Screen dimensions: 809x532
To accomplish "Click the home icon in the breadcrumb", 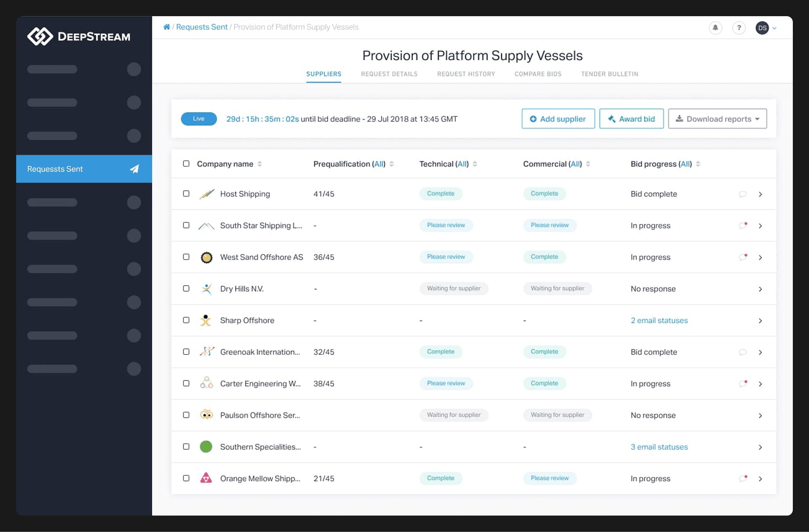I will coord(166,27).
